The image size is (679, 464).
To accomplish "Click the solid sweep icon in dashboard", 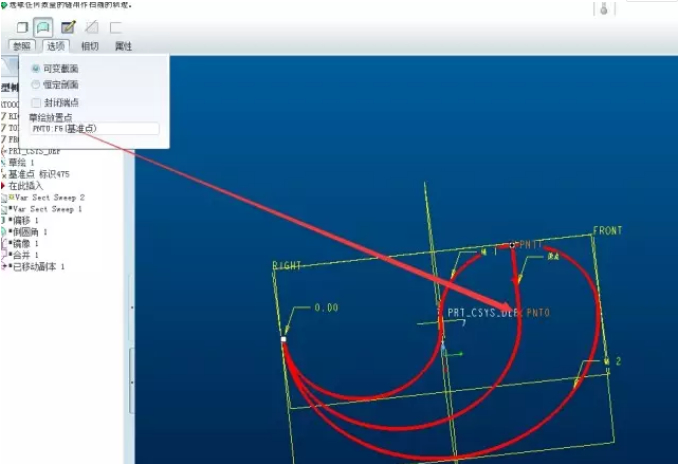I will point(22,27).
